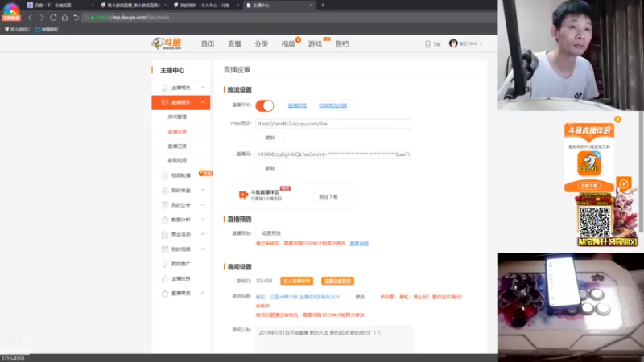
Task: Click the microphone icon beside 主播相关
Action: point(164,88)
